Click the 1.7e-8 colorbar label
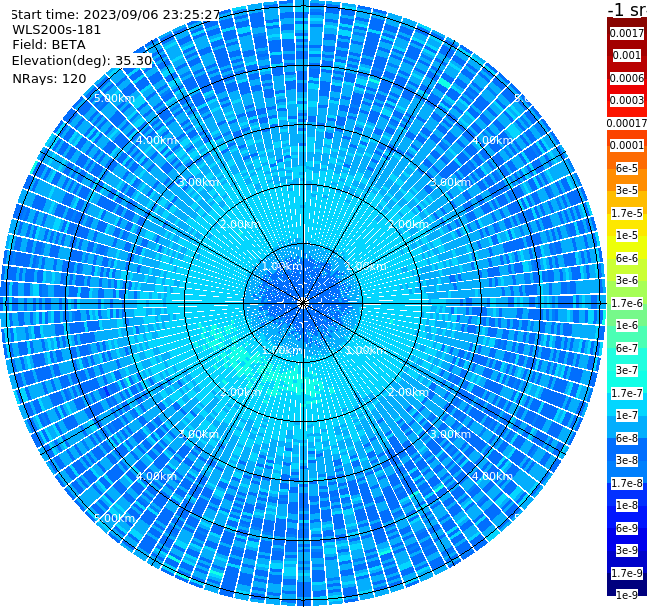Screen dimensions: 647x607 pos(627,483)
